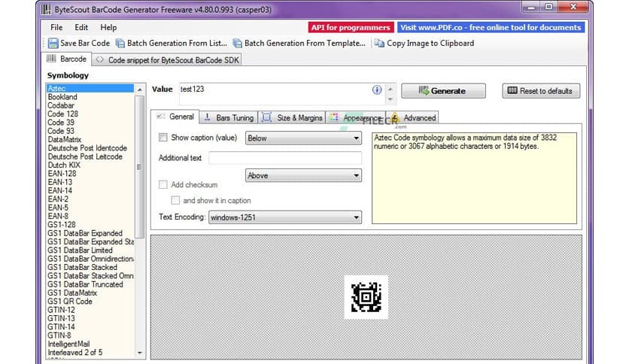Open the Help menu

pos(108,27)
